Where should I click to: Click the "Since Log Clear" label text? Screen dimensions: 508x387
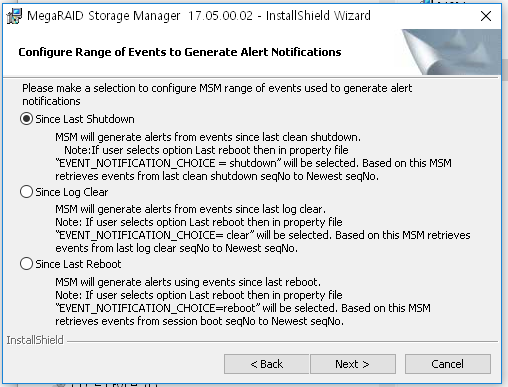tap(72, 192)
